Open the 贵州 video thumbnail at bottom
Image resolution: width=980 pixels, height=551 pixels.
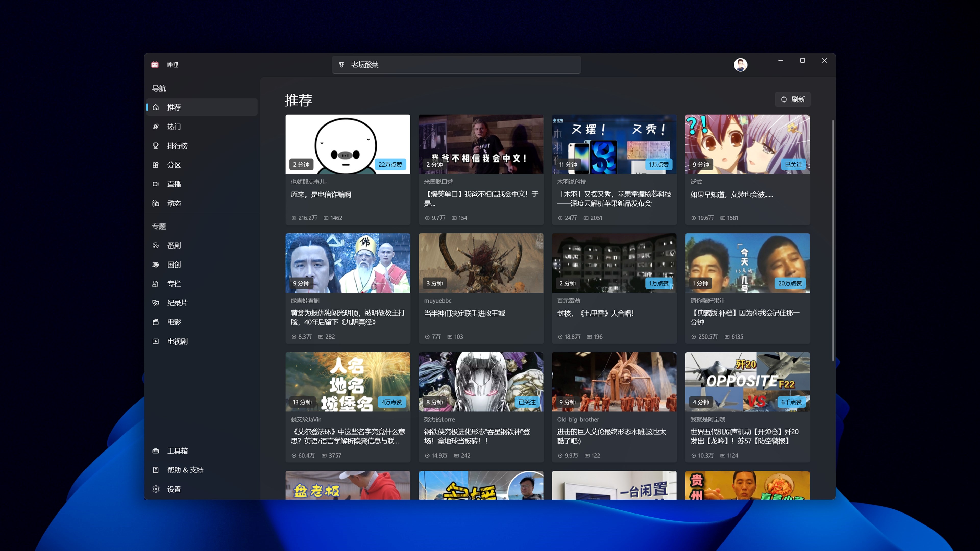pos(747,485)
